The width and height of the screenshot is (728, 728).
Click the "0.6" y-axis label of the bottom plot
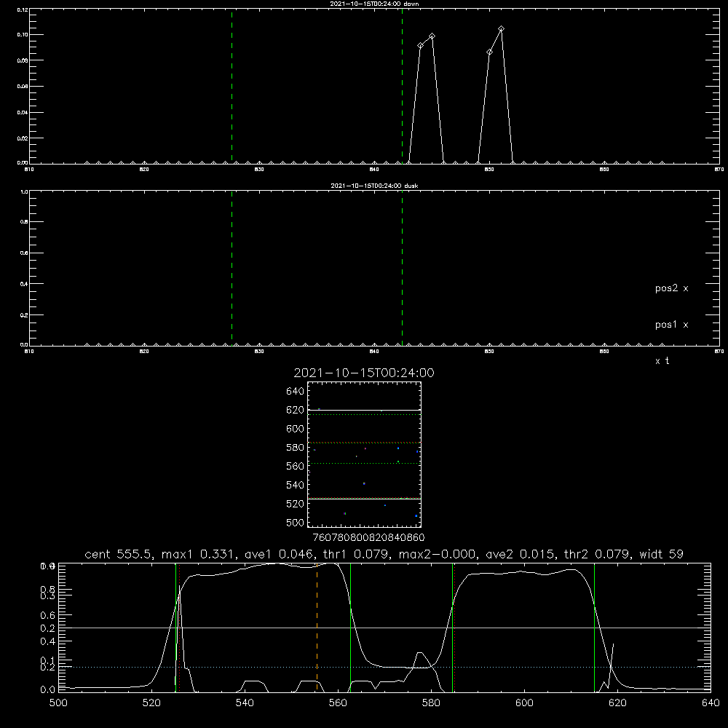pos(48,616)
